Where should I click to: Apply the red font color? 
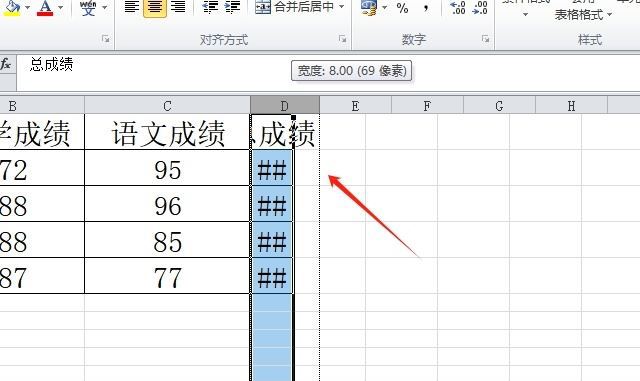pos(45,8)
